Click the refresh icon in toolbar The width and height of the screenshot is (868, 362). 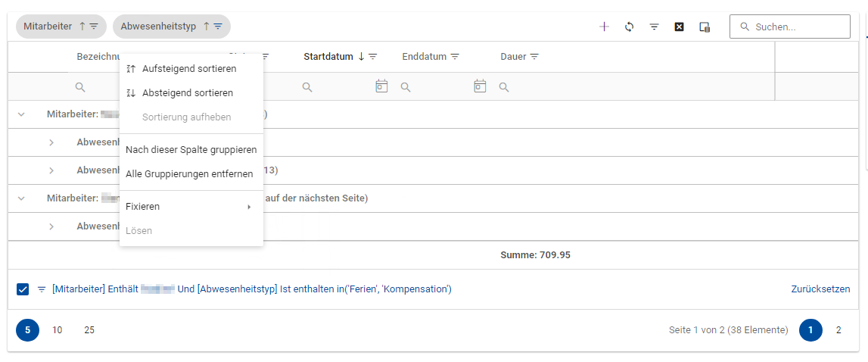pos(629,27)
